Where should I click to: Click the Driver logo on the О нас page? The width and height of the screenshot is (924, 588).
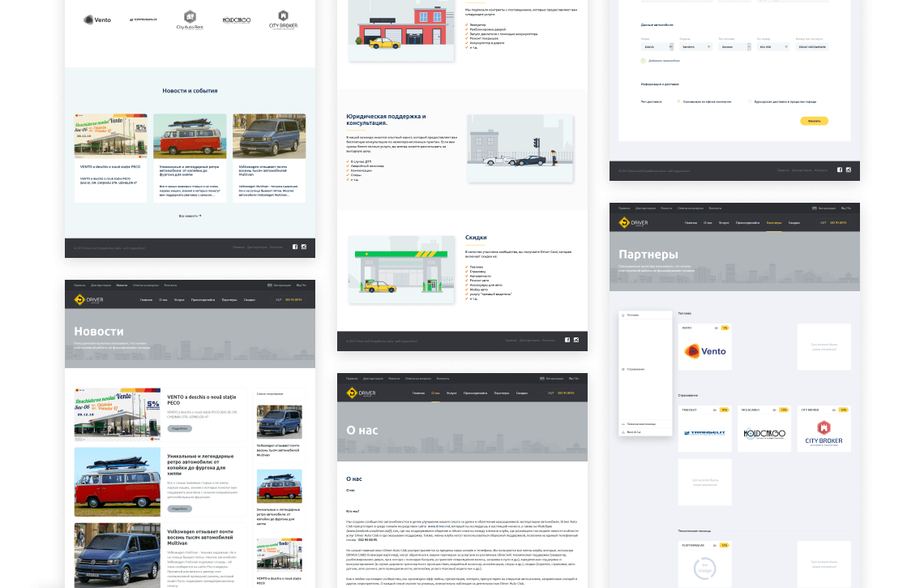point(361,393)
